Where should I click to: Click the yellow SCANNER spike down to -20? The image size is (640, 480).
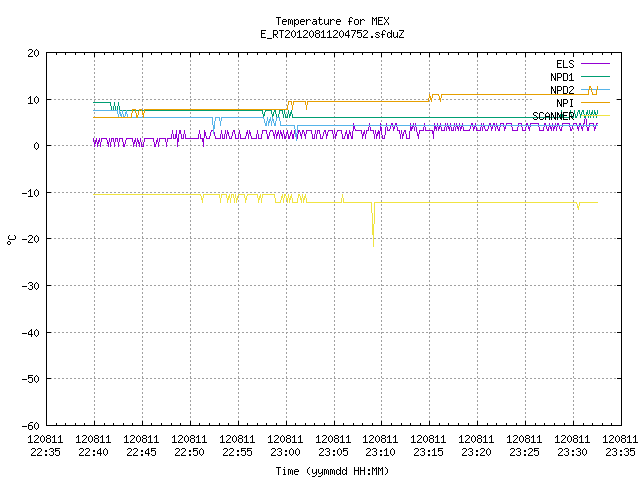coord(373,224)
